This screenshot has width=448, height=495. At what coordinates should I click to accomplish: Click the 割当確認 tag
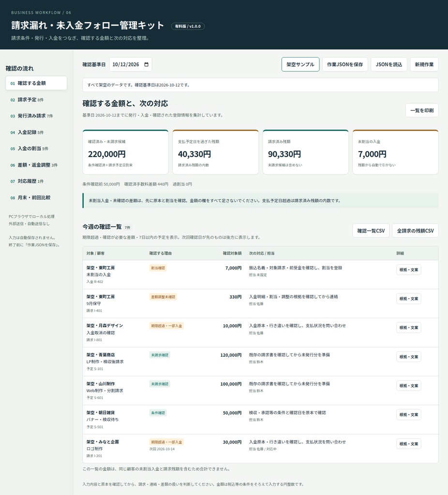click(x=158, y=268)
